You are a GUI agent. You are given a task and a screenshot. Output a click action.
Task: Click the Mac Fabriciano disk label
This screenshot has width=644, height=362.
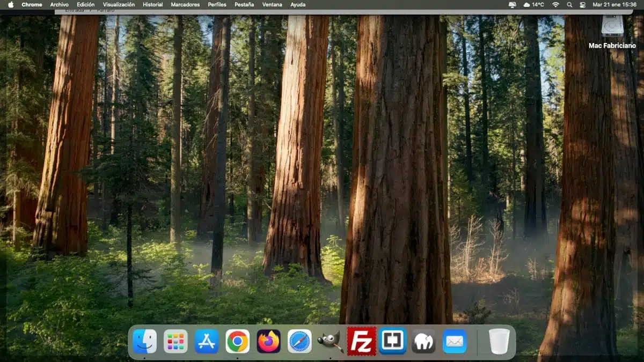tap(612, 46)
